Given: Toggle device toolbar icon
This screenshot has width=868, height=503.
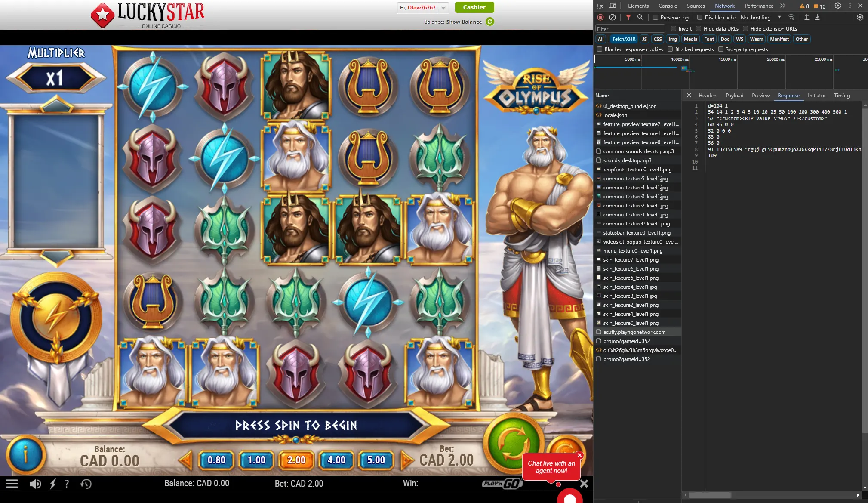Looking at the screenshot, I should pos(613,6).
